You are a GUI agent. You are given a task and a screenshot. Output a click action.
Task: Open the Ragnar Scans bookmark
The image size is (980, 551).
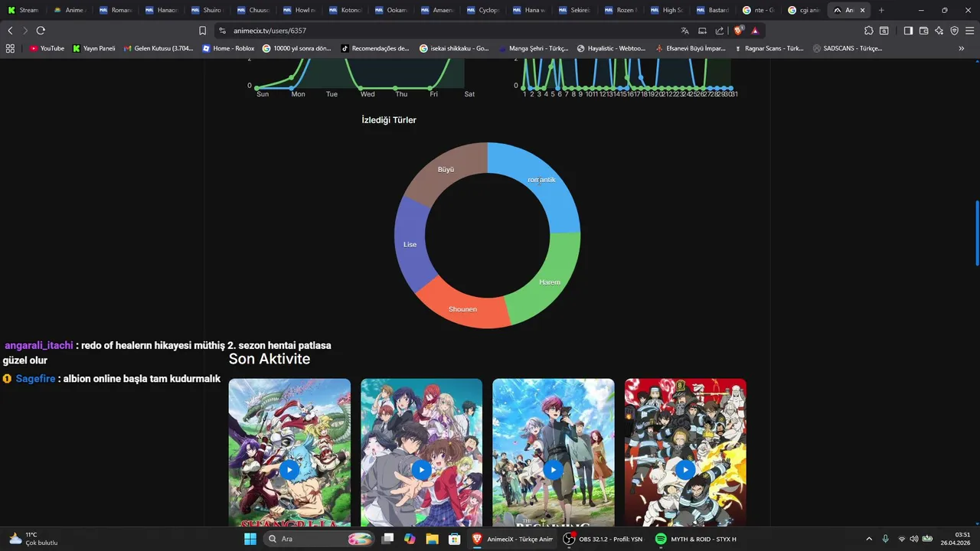768,48
